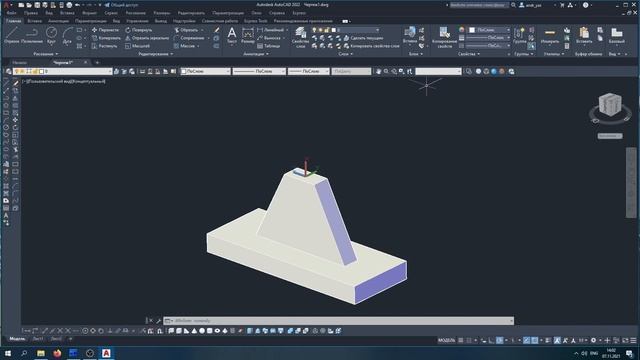Select the Круг (Circle) tool
The height and width of the screenshot is (360, 640).
click(51, 35)
